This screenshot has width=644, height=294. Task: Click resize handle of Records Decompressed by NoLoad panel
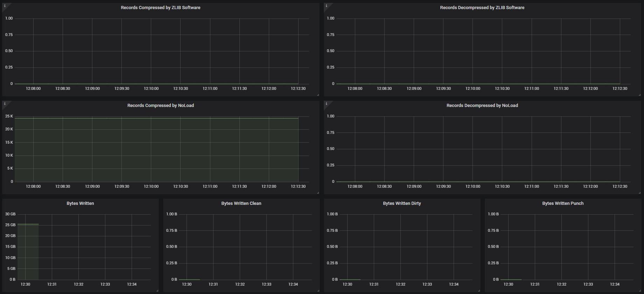(x=639, y=193)
